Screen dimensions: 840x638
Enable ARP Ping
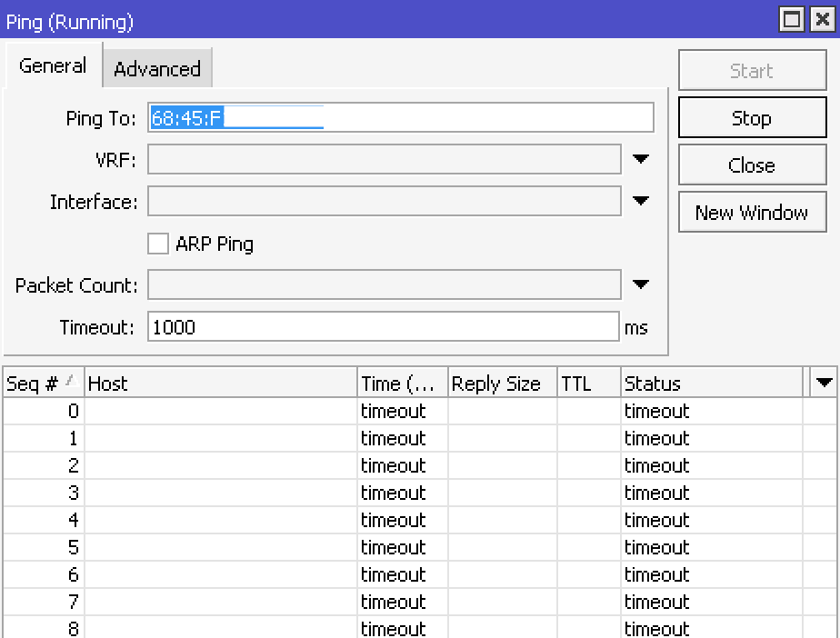[158, 244]
